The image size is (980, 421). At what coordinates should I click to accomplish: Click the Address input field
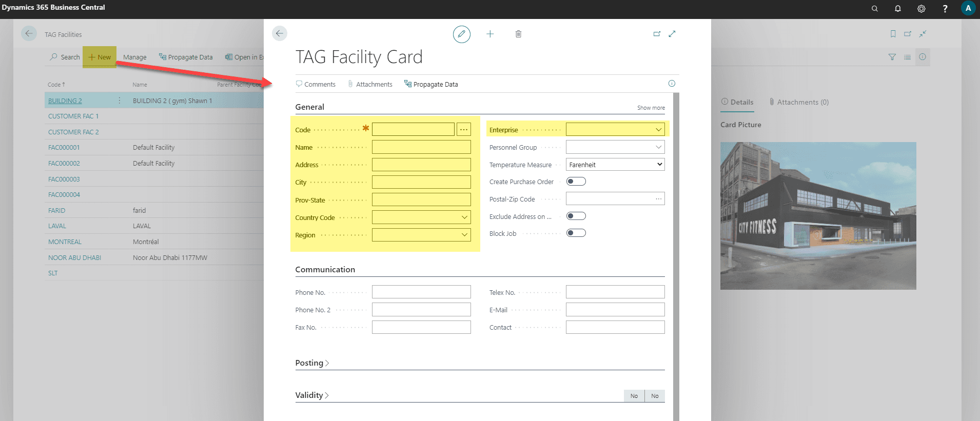coord(421,165)
